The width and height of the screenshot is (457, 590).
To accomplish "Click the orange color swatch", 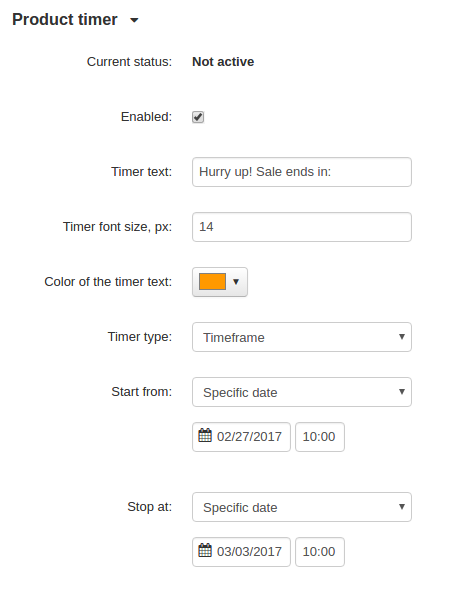I will [213, 282].
